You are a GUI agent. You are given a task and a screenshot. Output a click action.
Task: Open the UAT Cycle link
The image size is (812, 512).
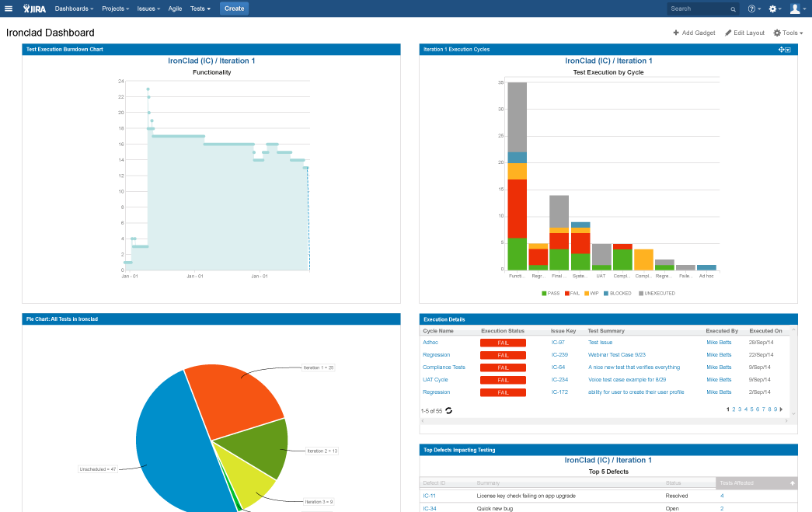click(x=435, y=379)
